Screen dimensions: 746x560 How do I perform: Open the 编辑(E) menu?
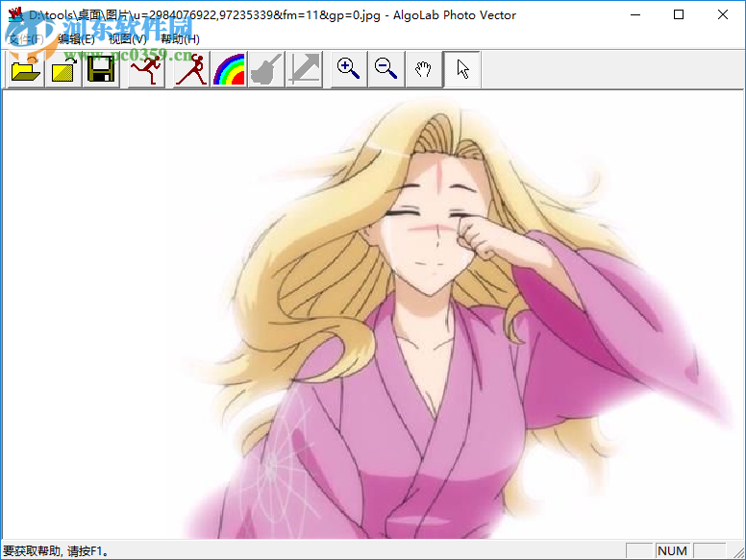[76, 39]
